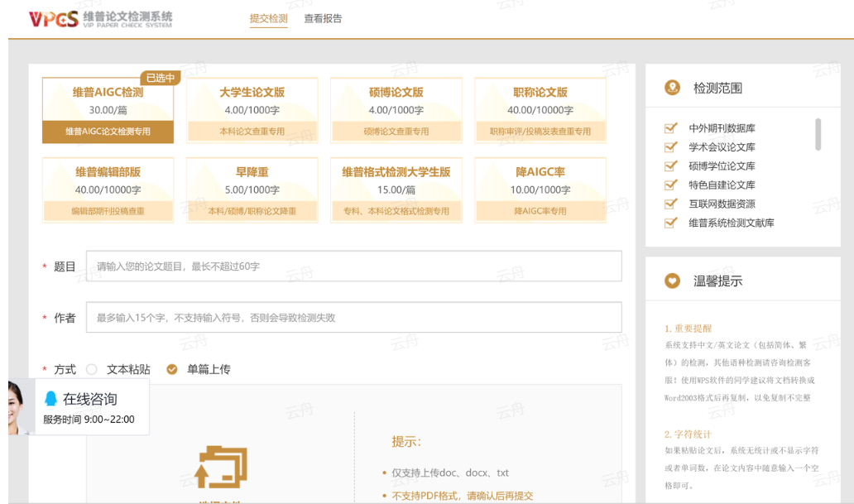Select the 硕博论文版 card
Screen dimensions: 854x504
396,111
